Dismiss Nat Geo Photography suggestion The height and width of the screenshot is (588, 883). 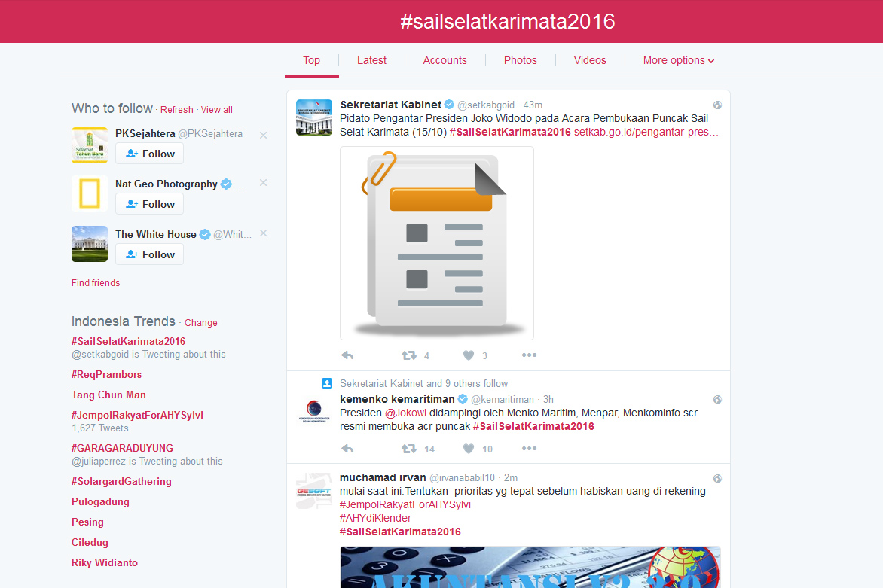pyautogui.click(x=263, y=183)
